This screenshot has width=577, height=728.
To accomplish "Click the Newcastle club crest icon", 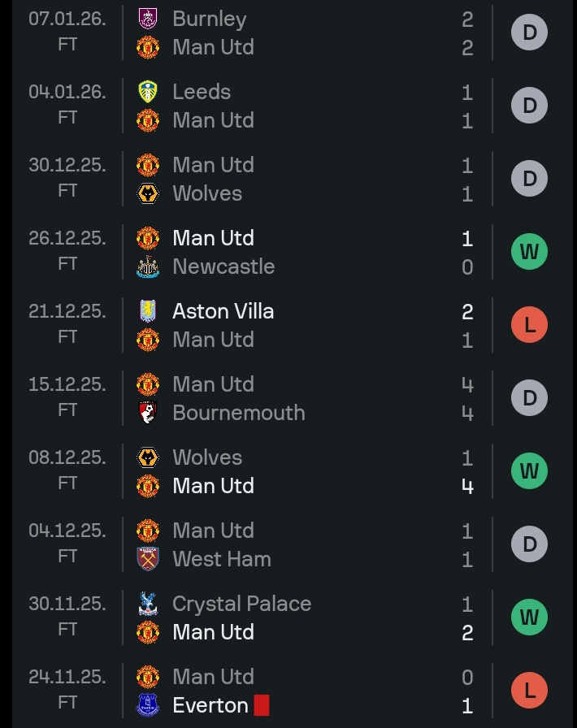I will coord(148,266).
